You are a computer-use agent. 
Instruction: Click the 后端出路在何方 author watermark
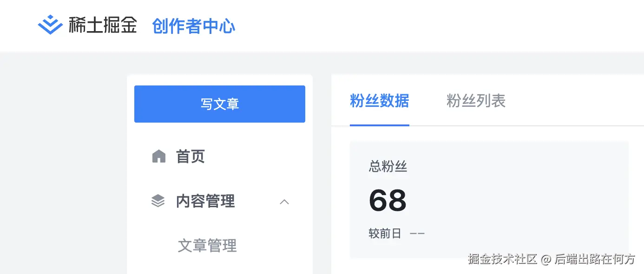click(595, 259)
